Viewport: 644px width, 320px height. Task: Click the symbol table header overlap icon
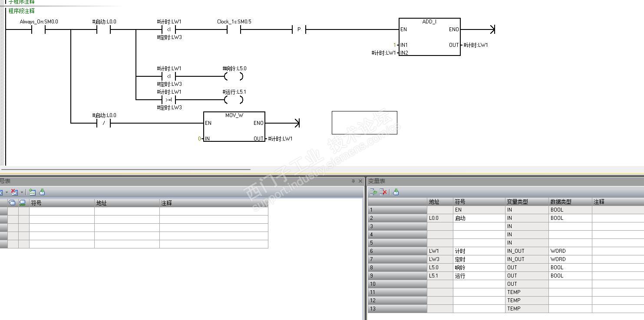pyautogui.click(x=12, y=202)
